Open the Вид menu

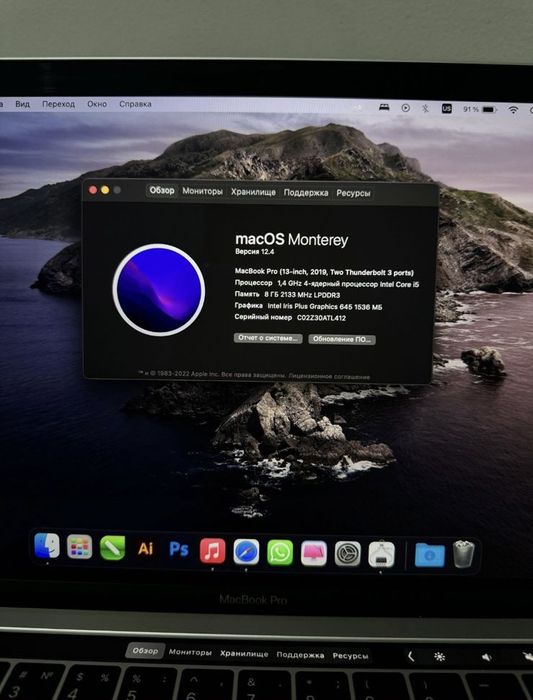click(22, 104)
